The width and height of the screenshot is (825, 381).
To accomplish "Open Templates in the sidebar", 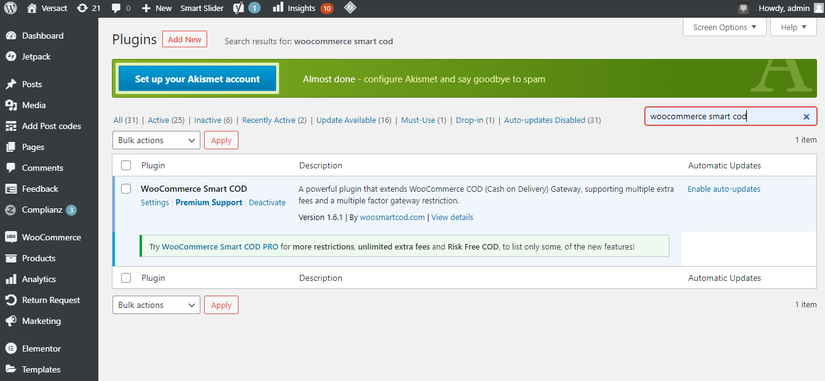I will click(41, 369).
